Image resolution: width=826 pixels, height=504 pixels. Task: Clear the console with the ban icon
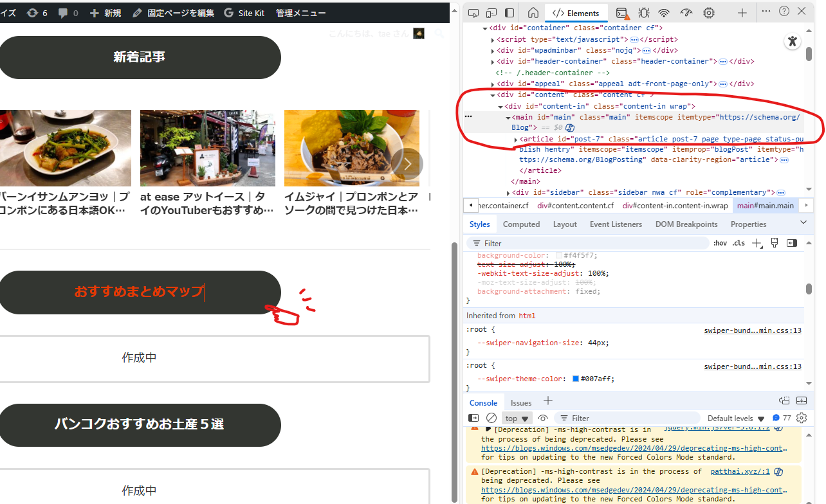(x=491, y=418)
